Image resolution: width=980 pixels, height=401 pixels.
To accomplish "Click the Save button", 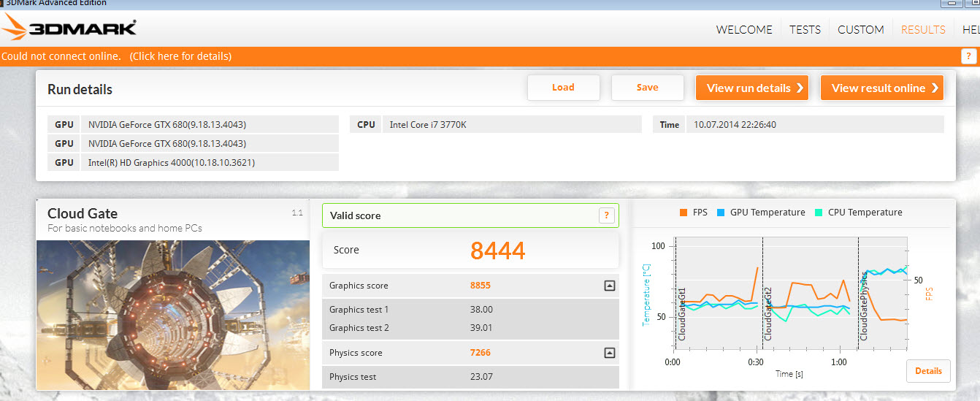I will [647, 88].
